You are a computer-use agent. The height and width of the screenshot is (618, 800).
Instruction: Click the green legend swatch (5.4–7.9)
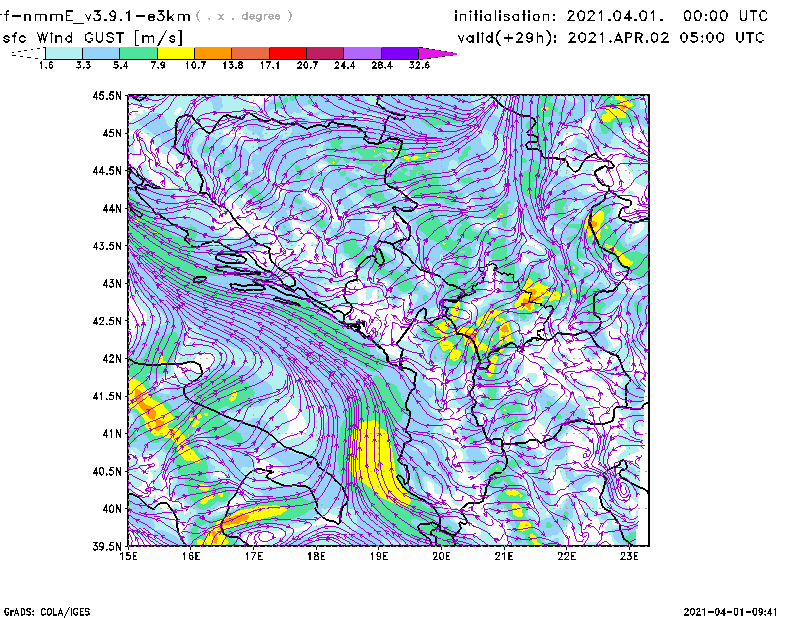(x=139, y=53)
